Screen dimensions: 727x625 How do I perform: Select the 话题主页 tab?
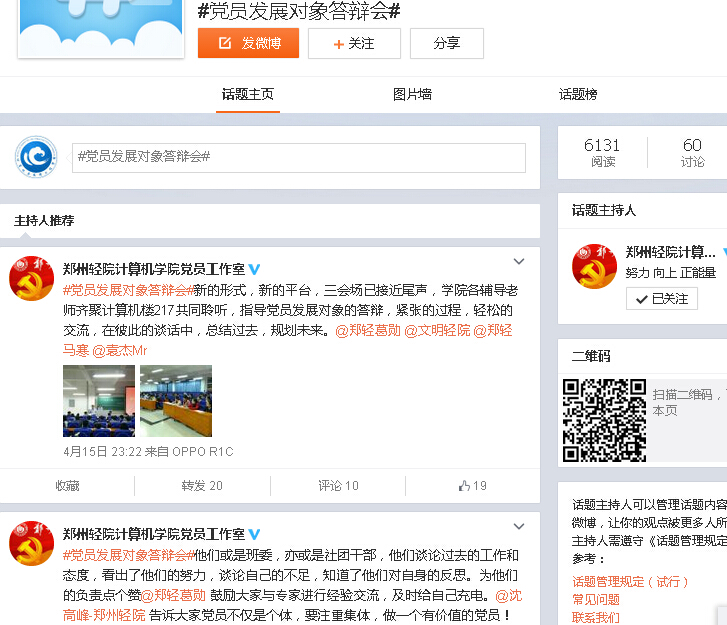click(248, 94)
